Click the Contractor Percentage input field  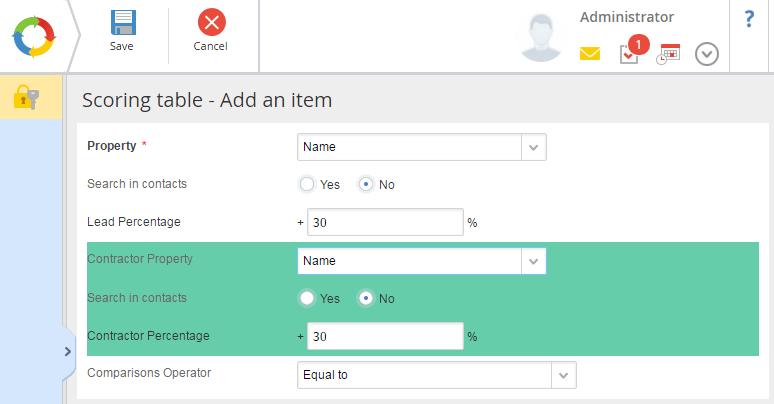385,336
